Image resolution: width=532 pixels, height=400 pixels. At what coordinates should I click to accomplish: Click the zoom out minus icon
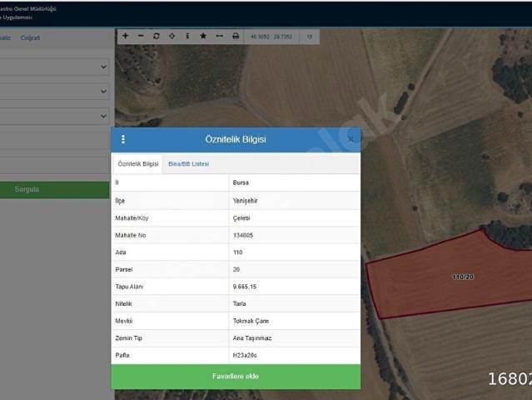[x=141, y=36]
